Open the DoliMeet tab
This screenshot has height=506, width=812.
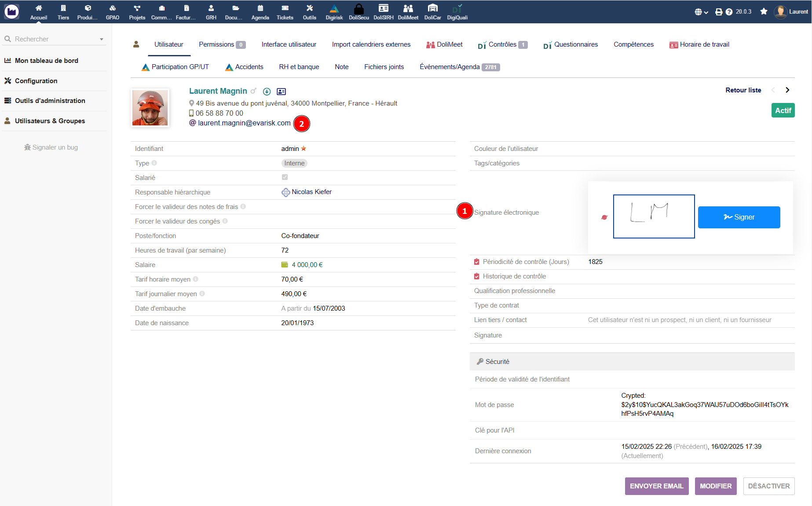444,44
